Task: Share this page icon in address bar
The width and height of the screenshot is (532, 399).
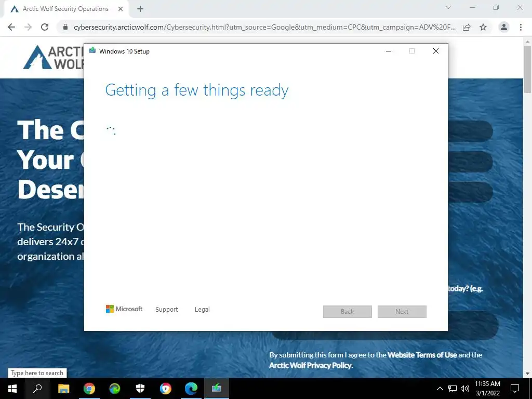Action: 467,27
